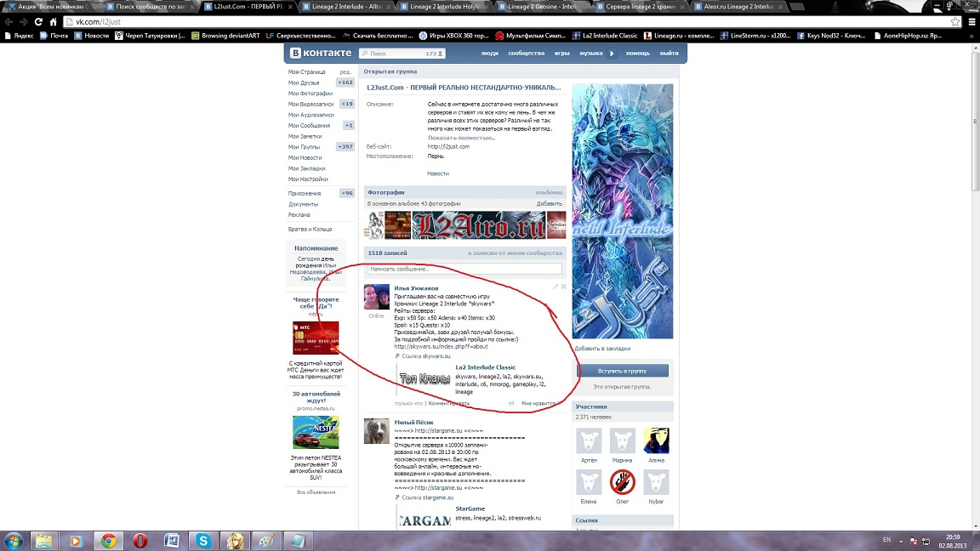The height and width of the screenshot is (551, 980).
Task: Click Все объявления under ads
Action: pyautogui.click(x=316, y=492)
